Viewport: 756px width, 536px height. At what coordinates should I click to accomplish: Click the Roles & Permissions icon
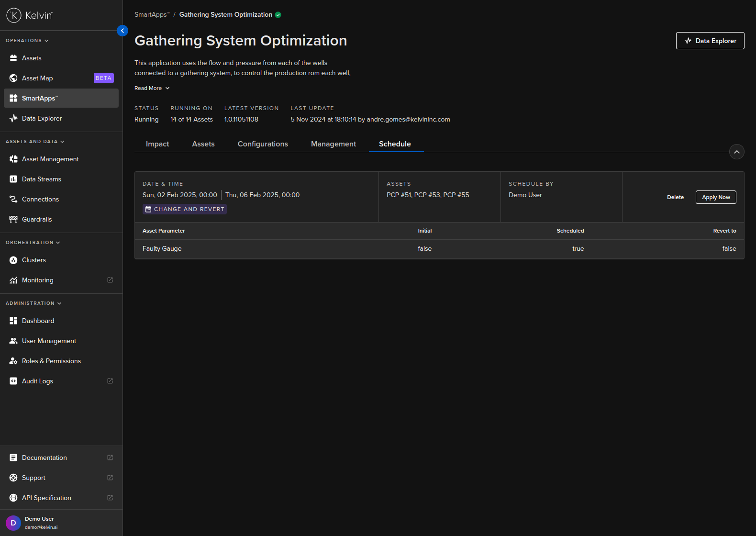point(13,361)
